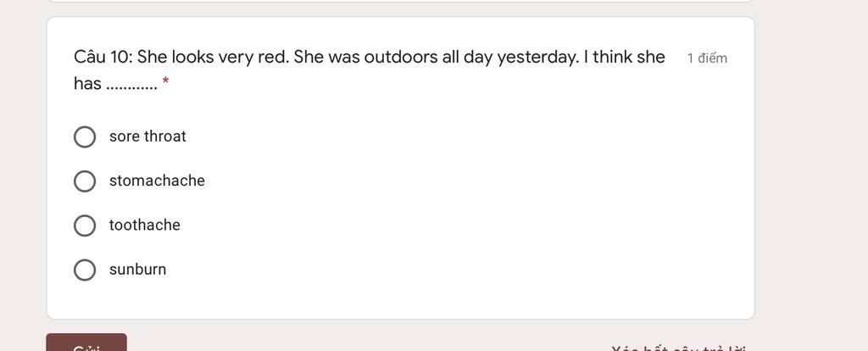The height and width of the screenshot is (351, 868).
Task: Click the word "has" on second line
Action: [87, 83]
